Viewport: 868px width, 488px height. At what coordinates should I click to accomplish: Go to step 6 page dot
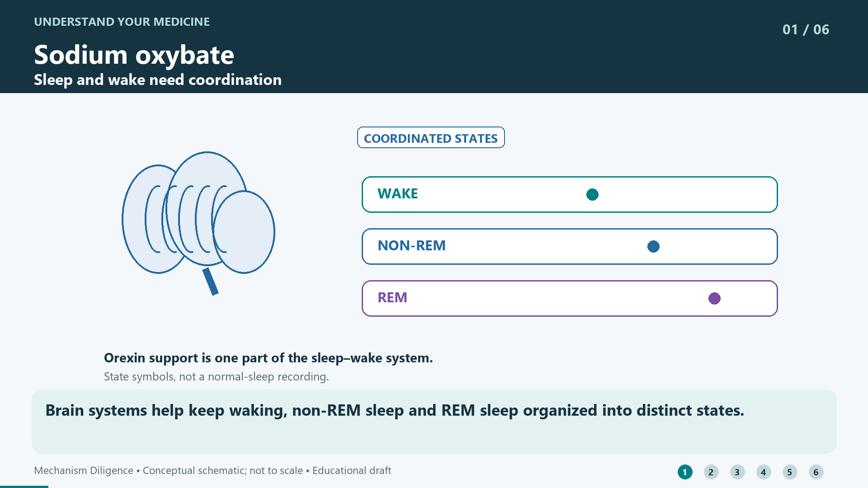(816, 472)
